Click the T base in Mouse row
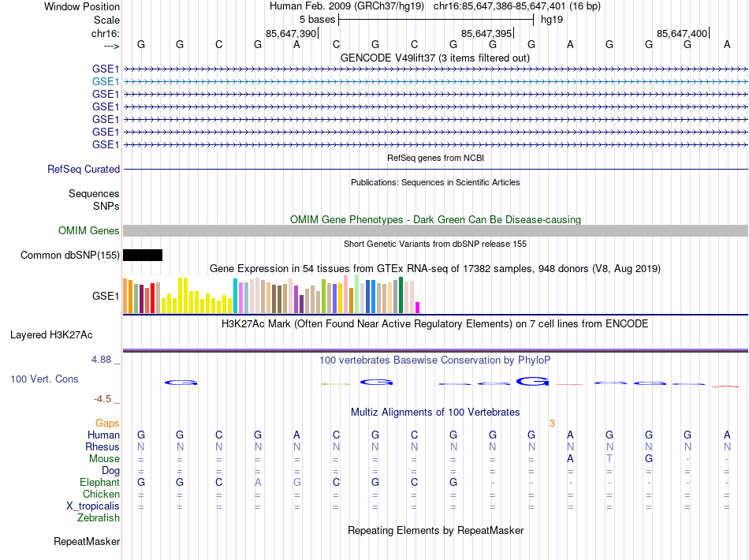Viewport: 749px width, 560px height. [609, 459]
